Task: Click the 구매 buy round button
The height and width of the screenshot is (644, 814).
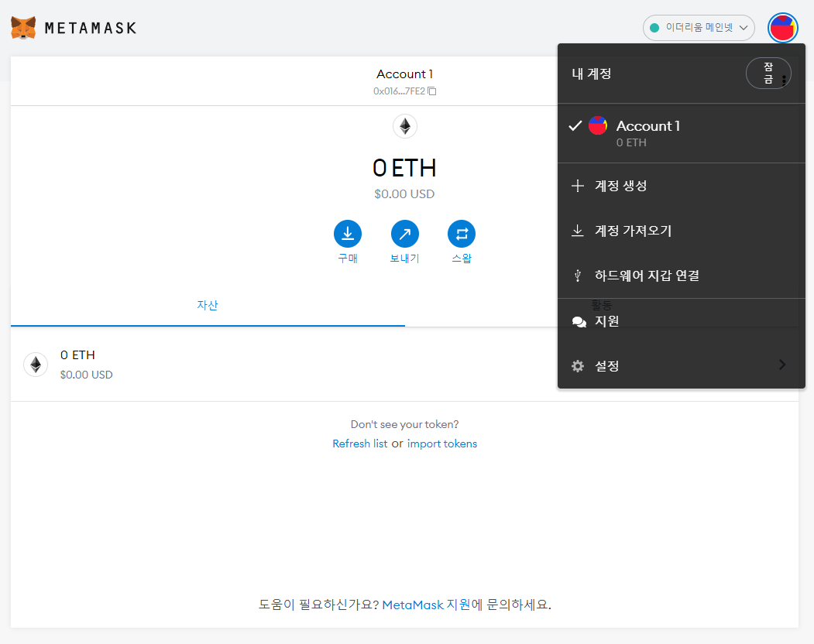Action: point(347,234)
